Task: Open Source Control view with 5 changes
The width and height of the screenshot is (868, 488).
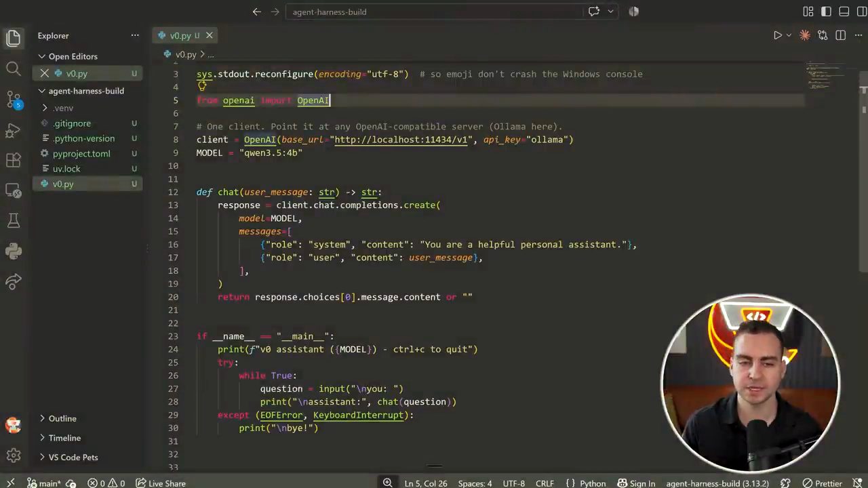Action: 14,100
